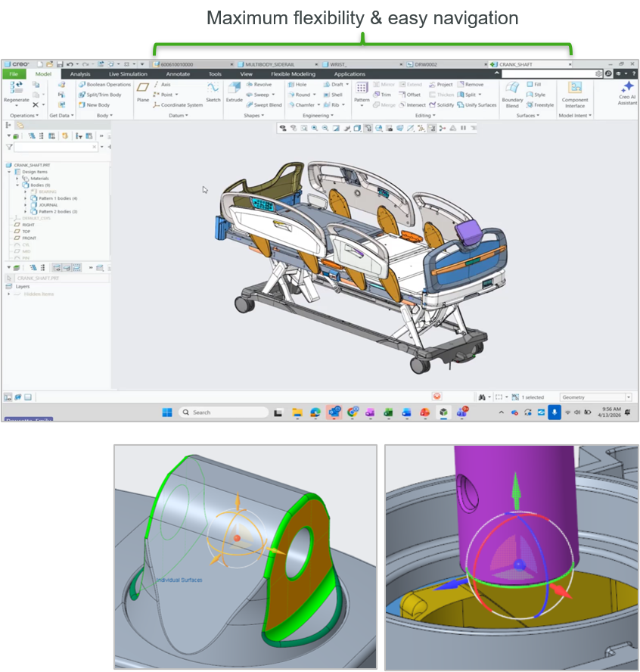
Task: Open the Chamfer dropdown arrow
Action: click(x=318, y=104)
